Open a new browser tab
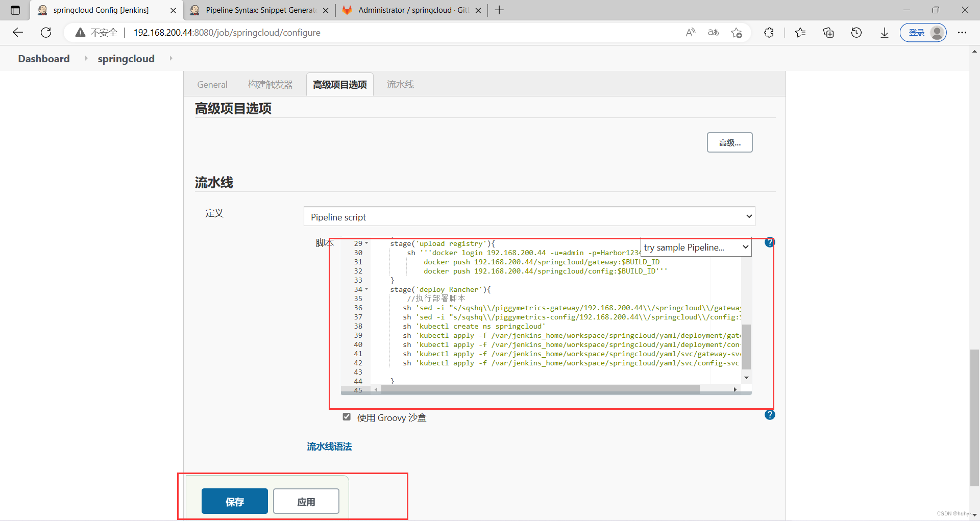Viewport: 980px width, 521px height. point(499,10)
